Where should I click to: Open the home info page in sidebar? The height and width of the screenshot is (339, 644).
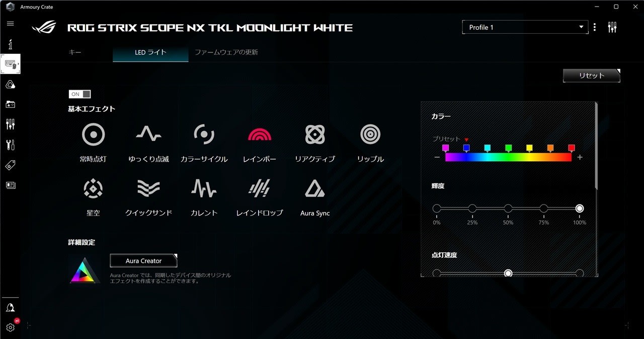pos(10,44)
